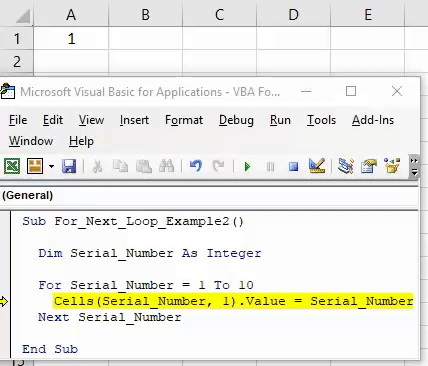
Task: Click the highlighted Cells(Serial_Number, 1).Value line
Action: click(x=233, y=301)
